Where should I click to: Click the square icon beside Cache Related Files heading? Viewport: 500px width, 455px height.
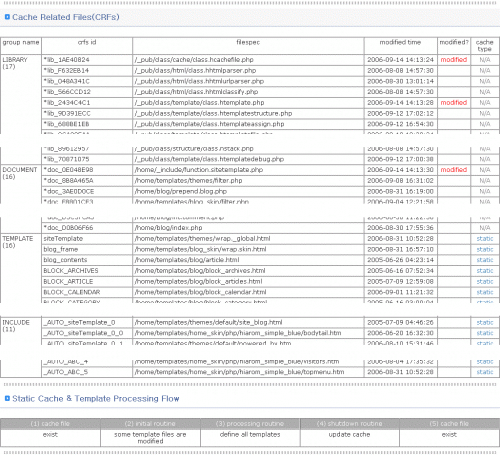pos(7,17)
